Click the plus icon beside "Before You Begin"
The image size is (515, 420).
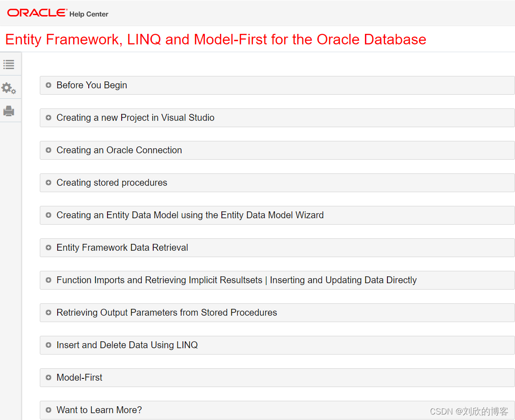48,85
